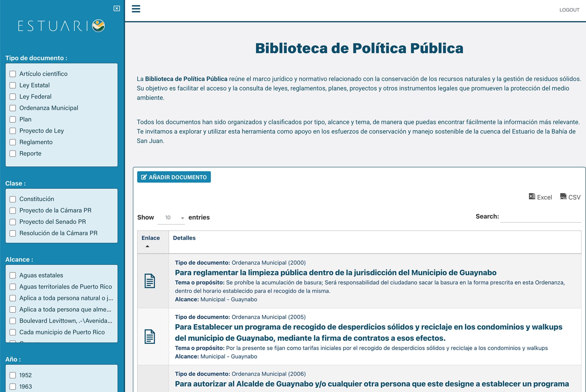Enable the Ordenanza Municipal filter checkbox
The height and width of the screenshot is (392, 586).
[13, 108]
